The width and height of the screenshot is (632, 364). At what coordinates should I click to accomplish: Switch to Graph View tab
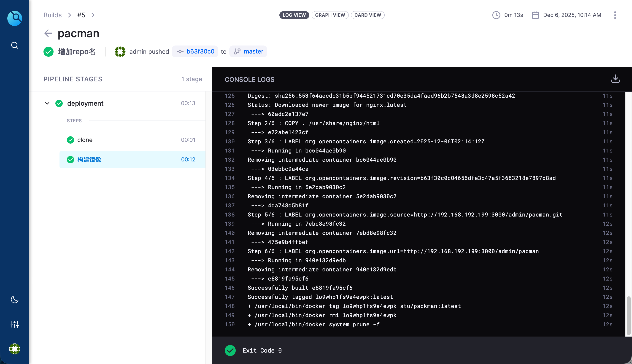click(x=330, y=15)
